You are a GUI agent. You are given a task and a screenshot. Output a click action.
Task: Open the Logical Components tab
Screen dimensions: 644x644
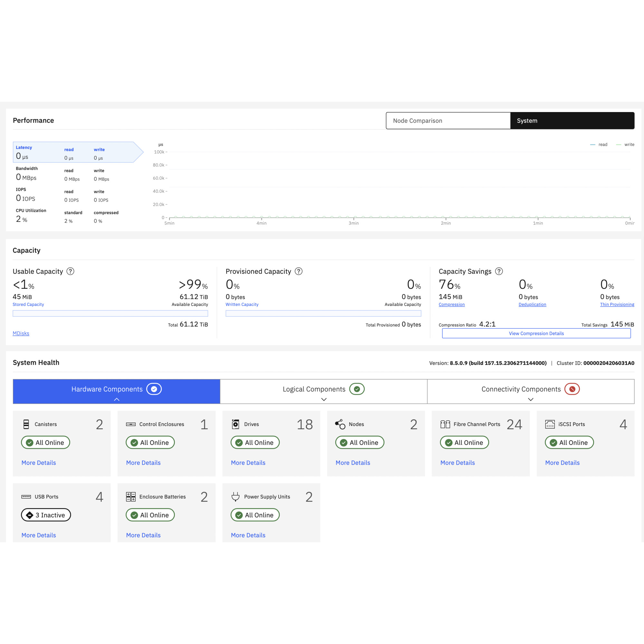[314, 389]
